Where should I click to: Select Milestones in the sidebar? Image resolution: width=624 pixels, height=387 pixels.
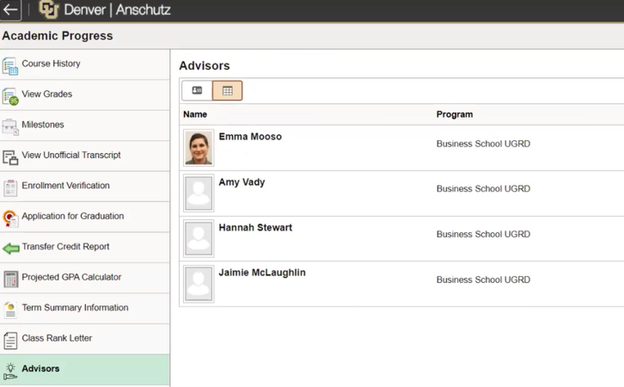[85, 125]
